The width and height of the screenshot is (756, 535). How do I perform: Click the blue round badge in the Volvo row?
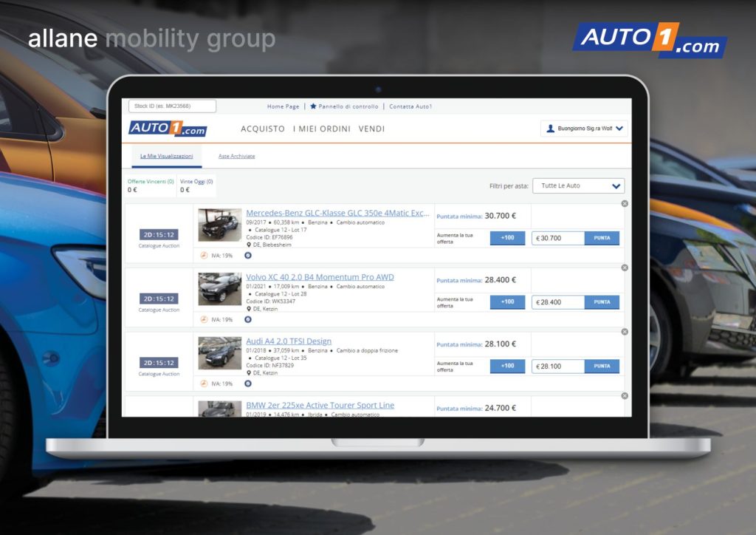pos(248,319)
